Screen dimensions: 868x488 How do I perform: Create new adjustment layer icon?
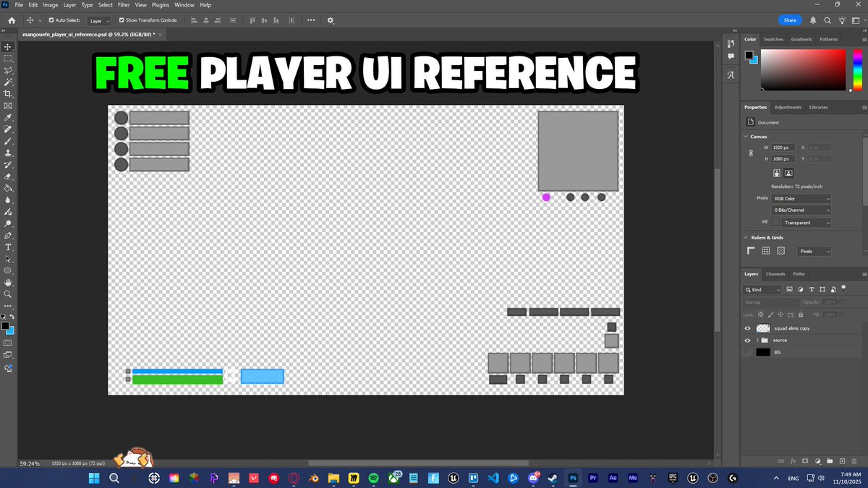817,461
